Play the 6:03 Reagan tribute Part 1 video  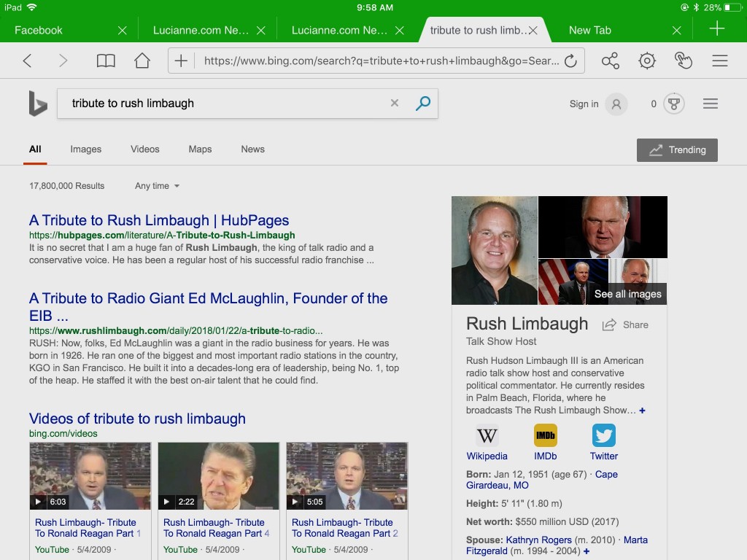(x=90, y=475)
